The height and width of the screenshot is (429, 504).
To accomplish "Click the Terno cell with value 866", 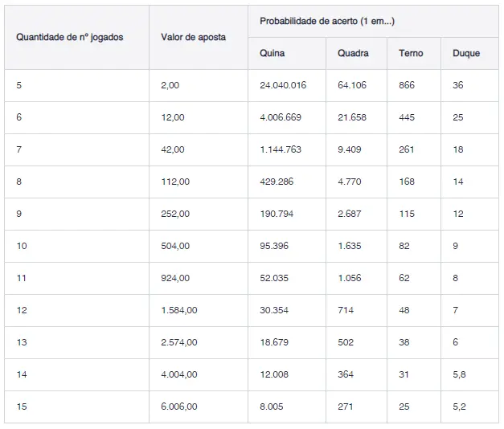I will coord(407,85).
